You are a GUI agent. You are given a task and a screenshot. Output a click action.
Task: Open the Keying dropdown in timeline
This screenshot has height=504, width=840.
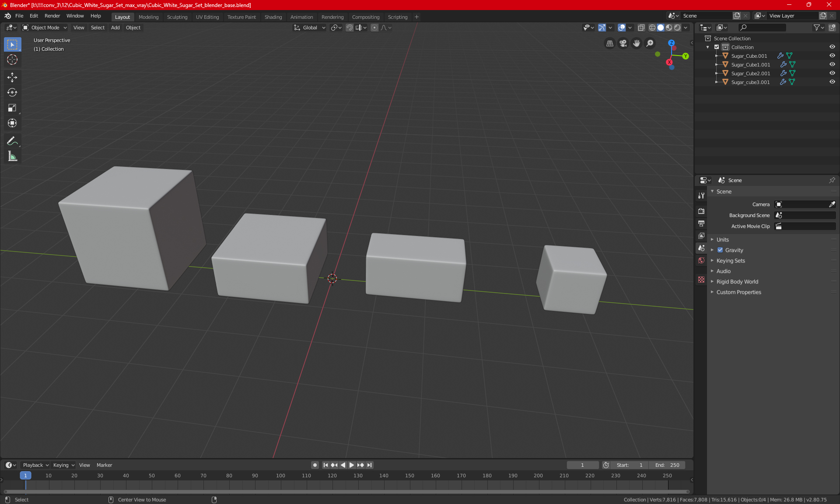63,465
